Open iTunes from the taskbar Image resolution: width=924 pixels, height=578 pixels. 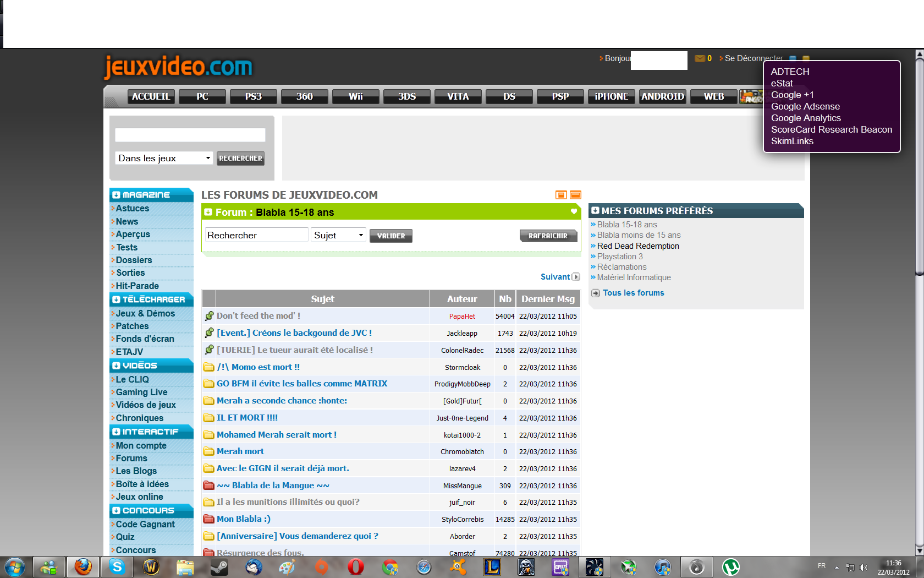point(663,567)
